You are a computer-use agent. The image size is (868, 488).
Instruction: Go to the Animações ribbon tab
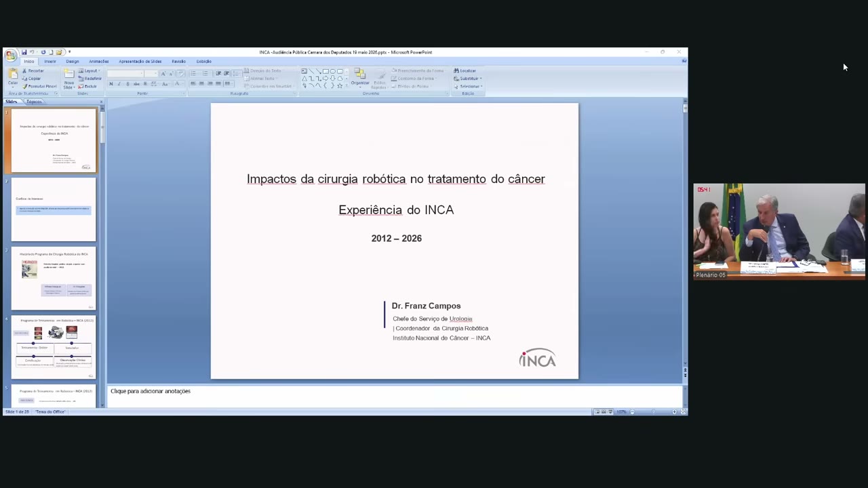point(99,62)
